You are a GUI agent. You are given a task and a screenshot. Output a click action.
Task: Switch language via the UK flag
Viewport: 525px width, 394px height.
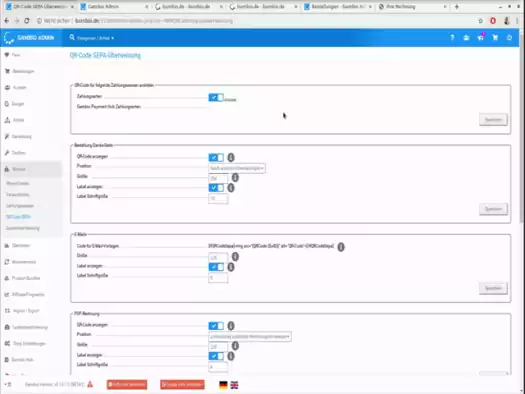[x=234, y=385]
